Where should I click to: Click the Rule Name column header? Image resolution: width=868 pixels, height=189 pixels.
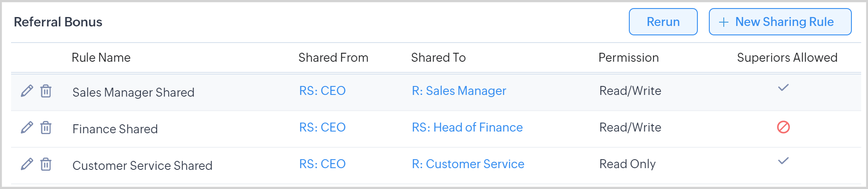point(101,57)
